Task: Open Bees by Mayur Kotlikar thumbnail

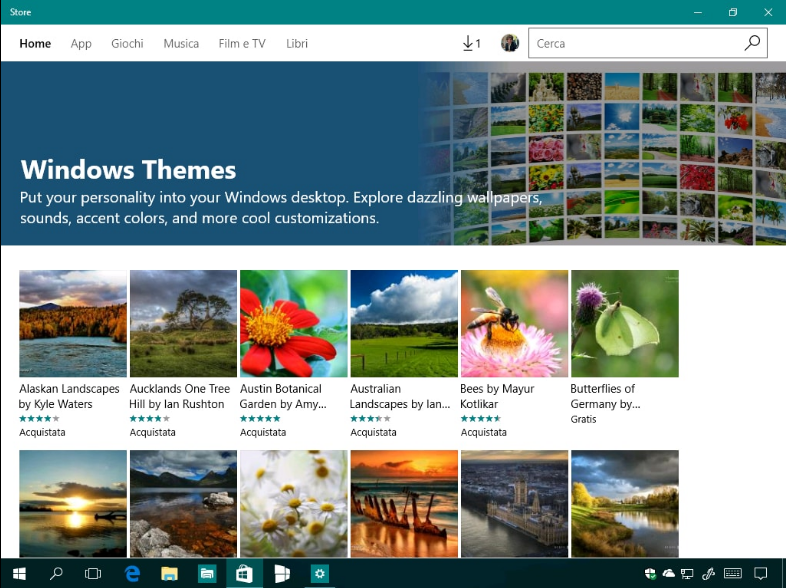Action: point(514,323)
